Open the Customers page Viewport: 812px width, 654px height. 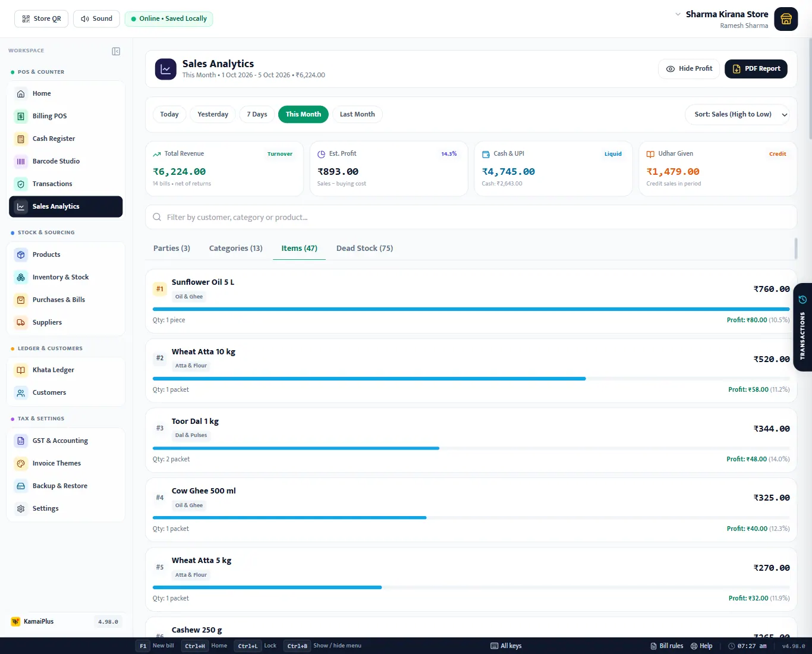coord(65,392)
